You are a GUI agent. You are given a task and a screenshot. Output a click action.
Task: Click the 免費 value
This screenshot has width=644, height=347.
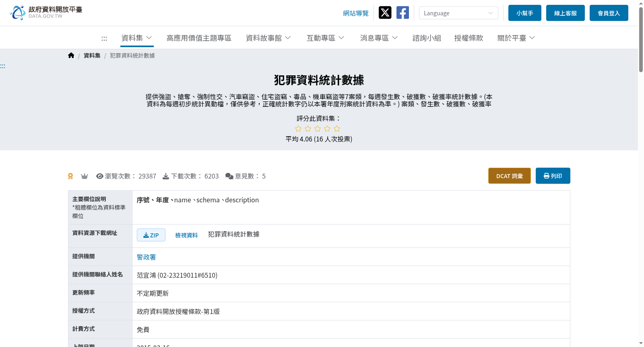[143, 330]
